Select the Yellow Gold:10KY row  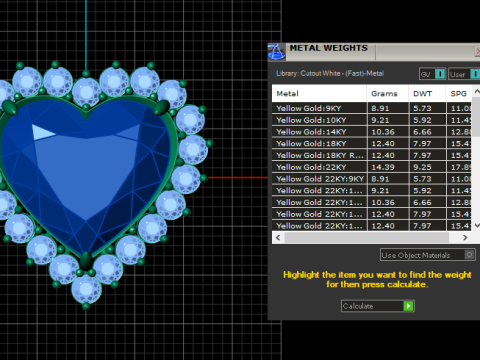[x=372, y=120]
